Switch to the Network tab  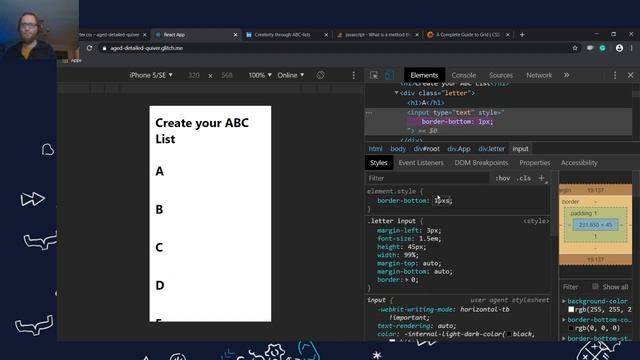click(539, 75)
